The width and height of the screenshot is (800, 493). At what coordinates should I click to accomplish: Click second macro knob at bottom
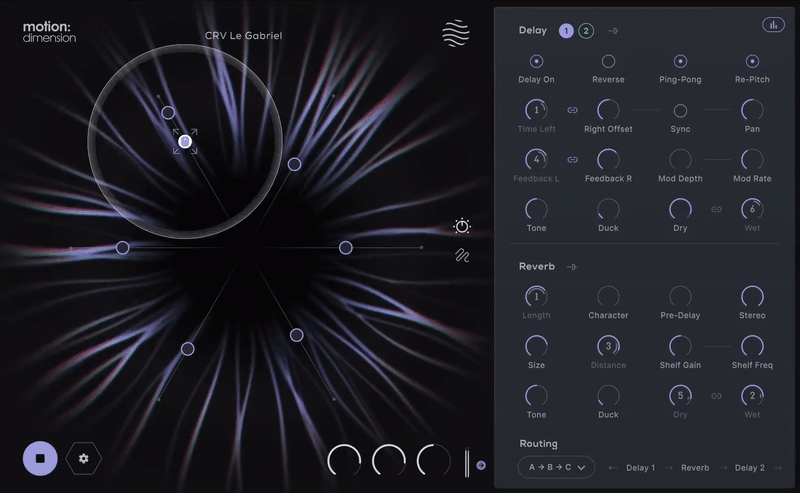(389, 460)
